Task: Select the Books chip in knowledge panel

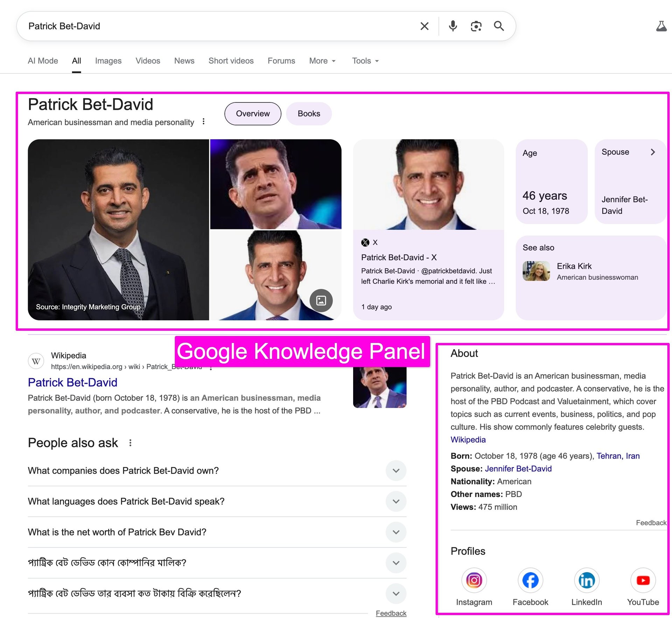Action: coord(309,114)
